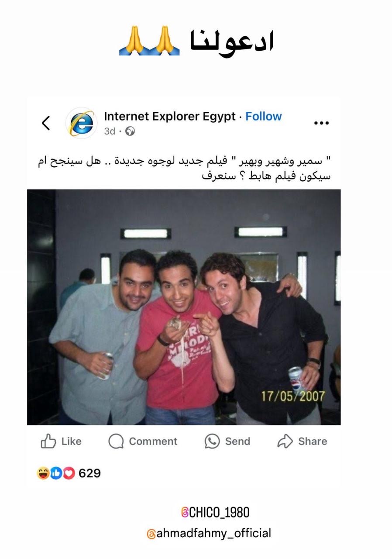The height and width of the screenshot is (559, 392).
Task: Click the red Love heart reaction
Action: pyautogui.click(x=69, y=473)
